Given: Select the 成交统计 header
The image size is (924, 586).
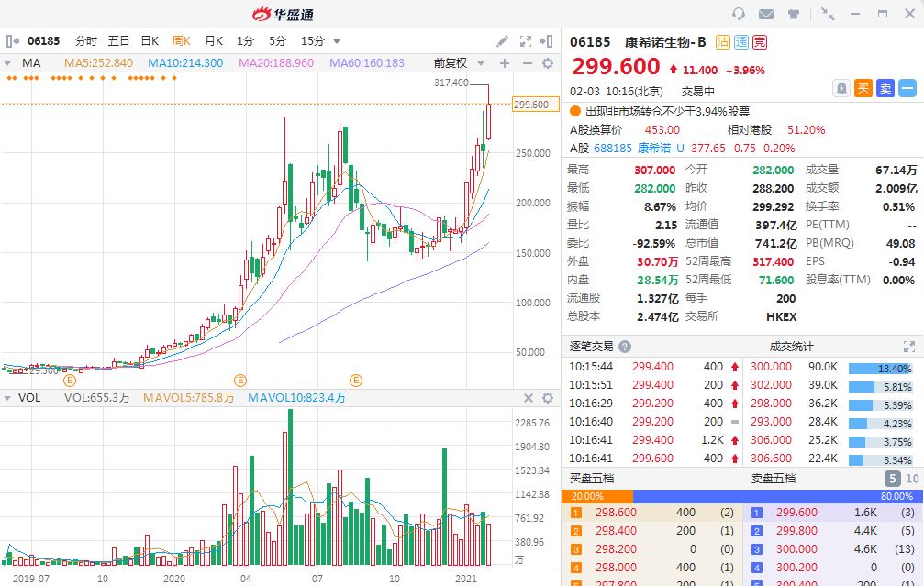Looking at the screenshot, I should coord(791,347).
